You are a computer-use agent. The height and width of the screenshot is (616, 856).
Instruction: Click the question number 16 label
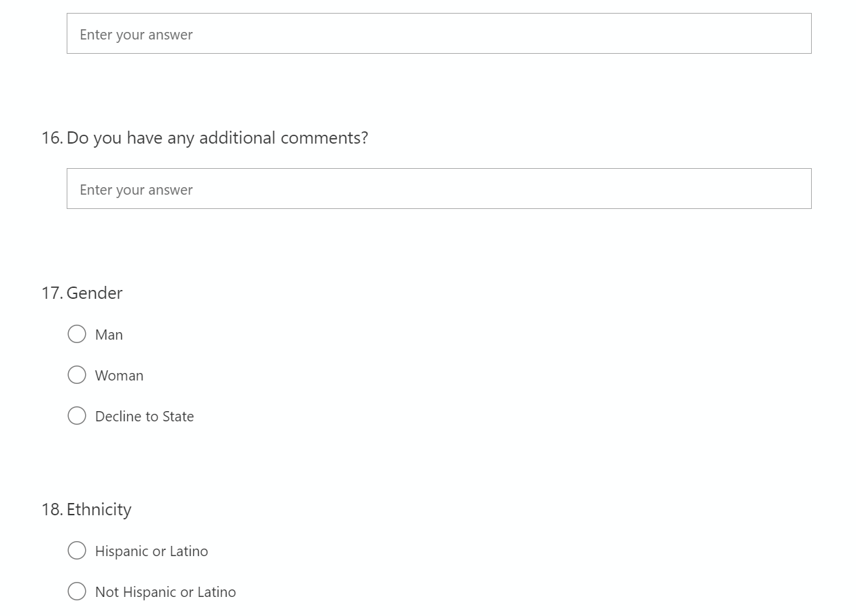pyautogui.click(x=52, y=138)
